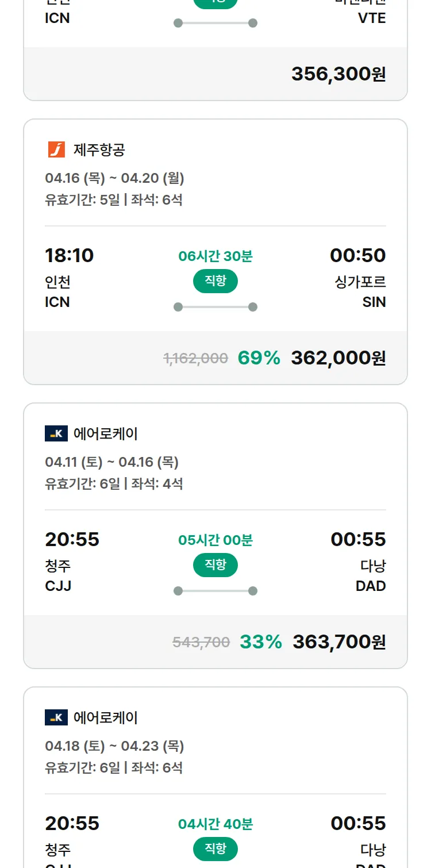Click the 18:10 departure time from 인천
The width and height of the screenshot is (431, 868).
[x=69, y=255]
